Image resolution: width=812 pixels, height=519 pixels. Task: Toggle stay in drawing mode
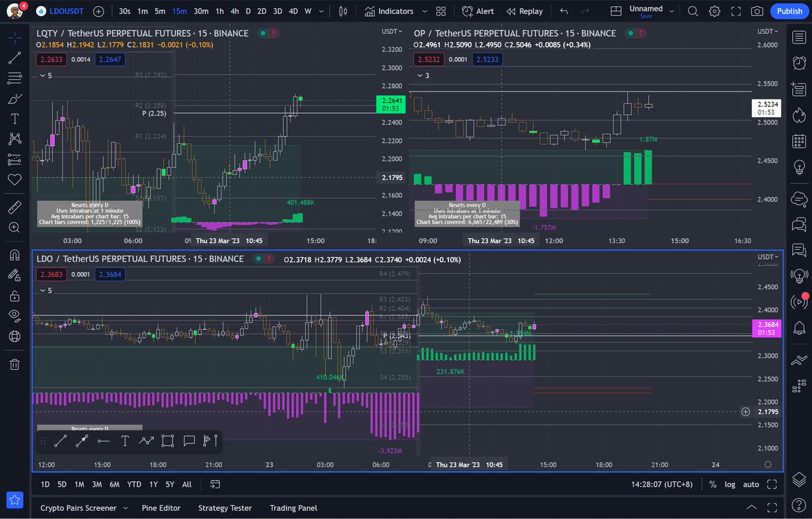(x=14, y=275)
